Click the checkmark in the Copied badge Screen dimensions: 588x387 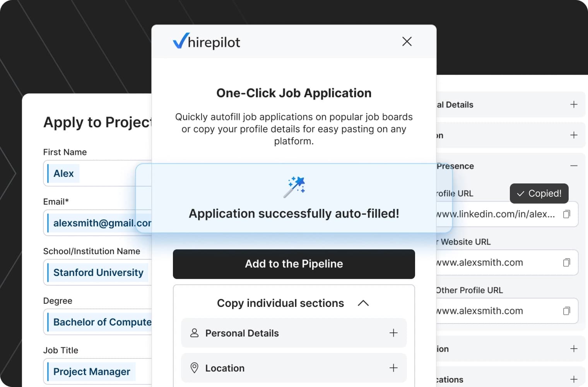pos(520,193)
